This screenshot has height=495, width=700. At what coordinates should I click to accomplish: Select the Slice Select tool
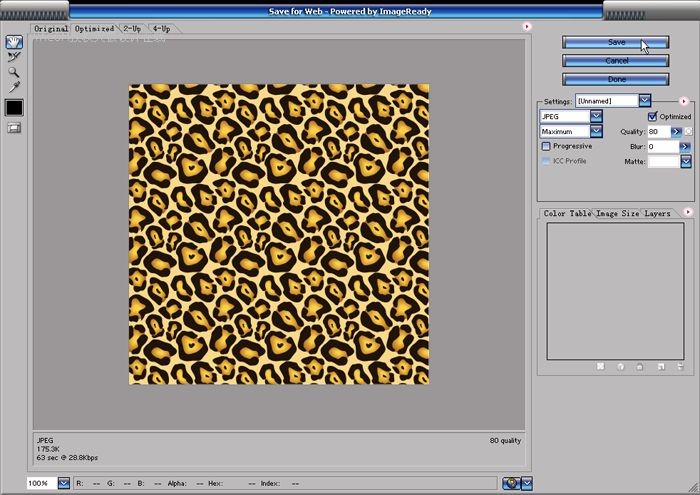[14, 57]
